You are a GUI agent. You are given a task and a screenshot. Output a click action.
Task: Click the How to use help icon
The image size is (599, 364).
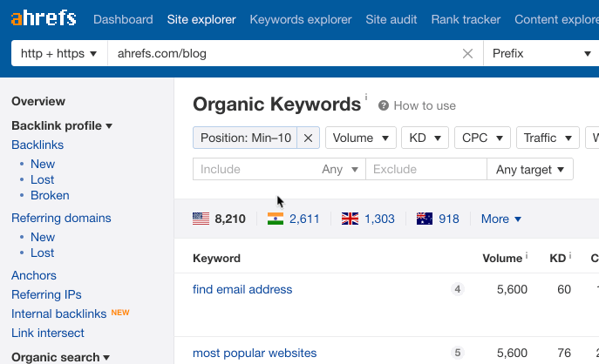[384, 106]
